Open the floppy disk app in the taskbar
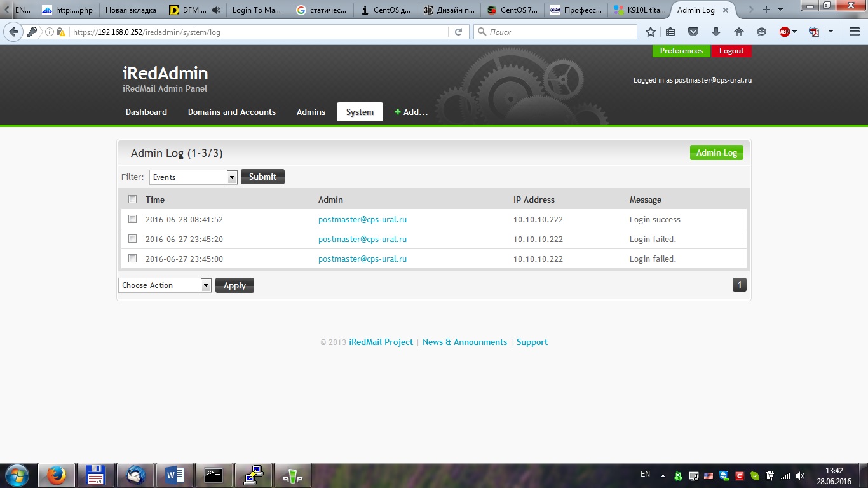The height and width of the screenshot is (488, 868). click(96, 475)
